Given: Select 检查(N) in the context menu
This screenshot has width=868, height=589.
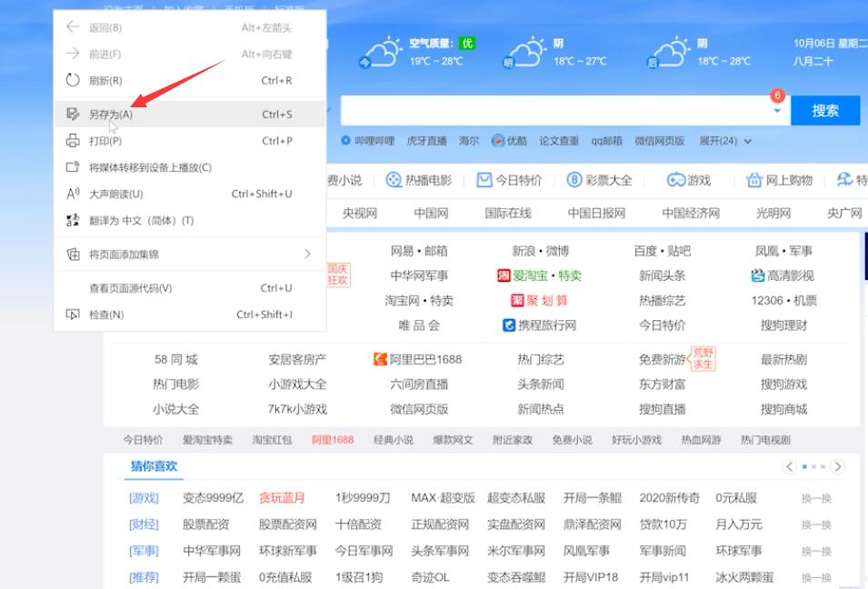Looking at the screenshot, I should click(x=190, y=314).
